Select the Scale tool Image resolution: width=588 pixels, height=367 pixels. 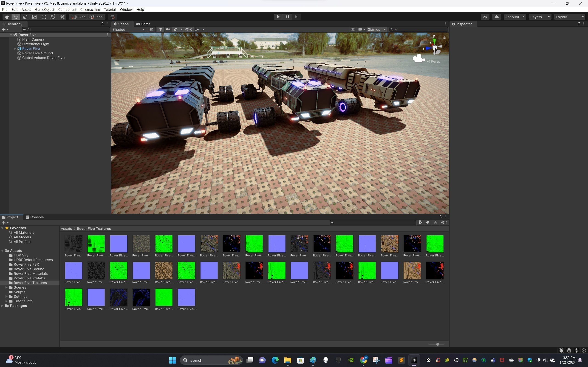click(34, 17)
